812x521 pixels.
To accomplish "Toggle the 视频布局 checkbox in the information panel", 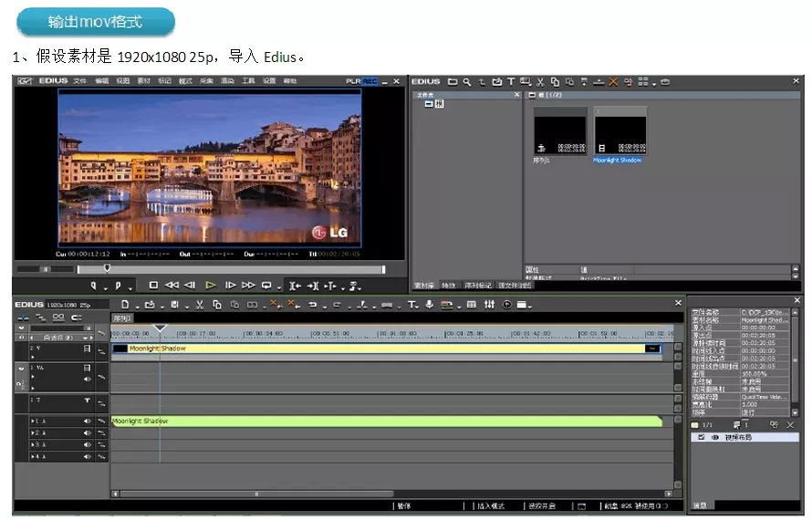I will click(702, 438).
